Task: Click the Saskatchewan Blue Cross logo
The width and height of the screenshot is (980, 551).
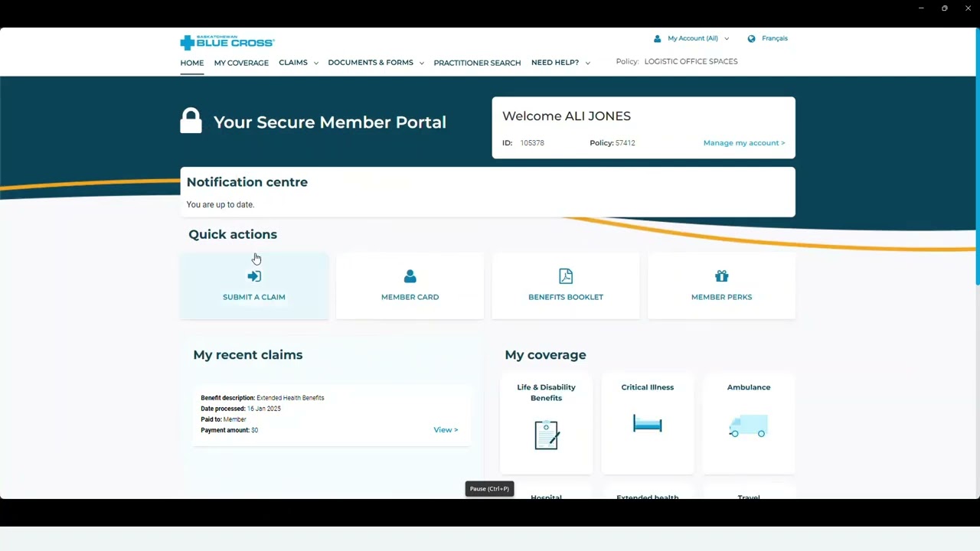Action: [x=227, y=41]
